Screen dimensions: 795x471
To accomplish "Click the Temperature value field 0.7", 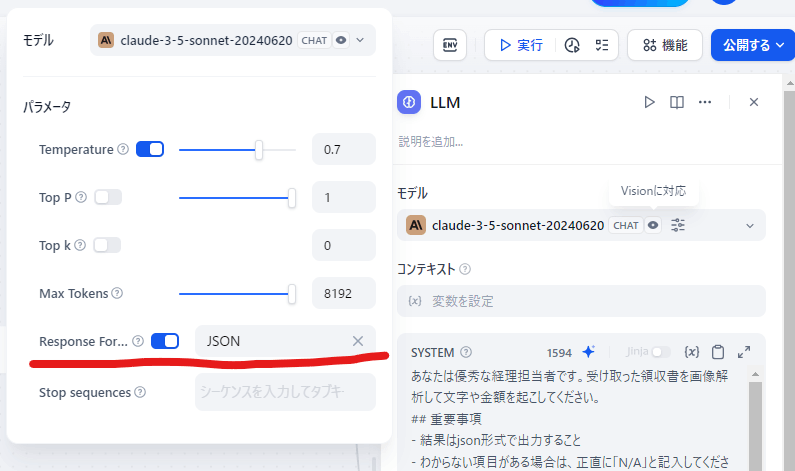I will point(344,149).
